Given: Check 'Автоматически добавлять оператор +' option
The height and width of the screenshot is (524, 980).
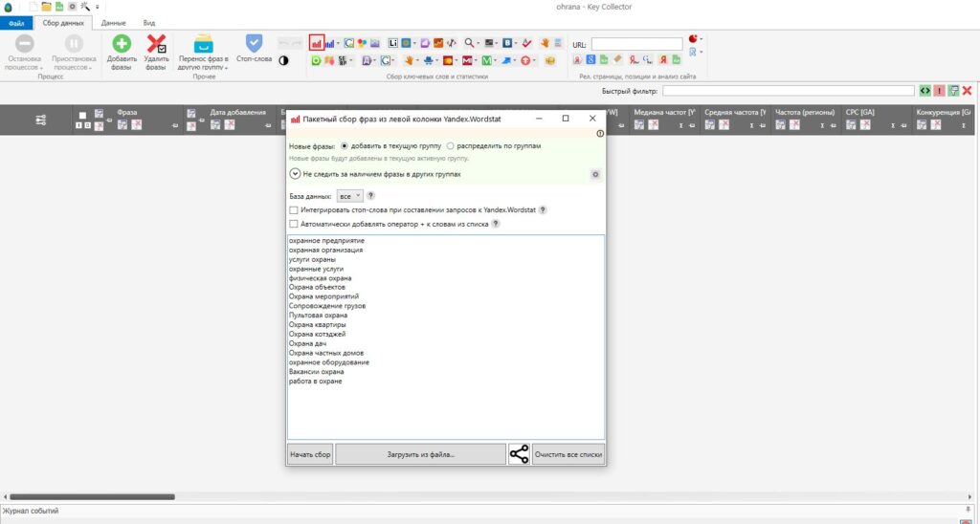Looking at the screenshot, I should (294, 224).
